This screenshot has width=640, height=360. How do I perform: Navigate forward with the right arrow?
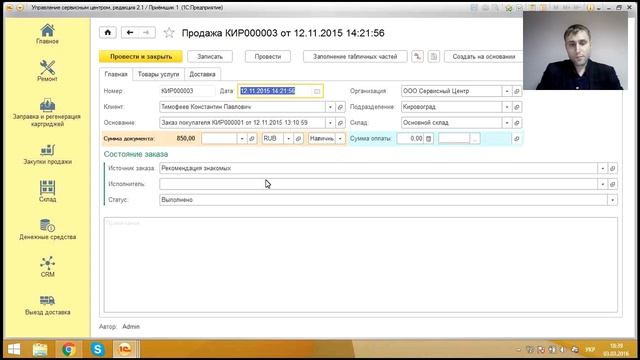point(147,33)
